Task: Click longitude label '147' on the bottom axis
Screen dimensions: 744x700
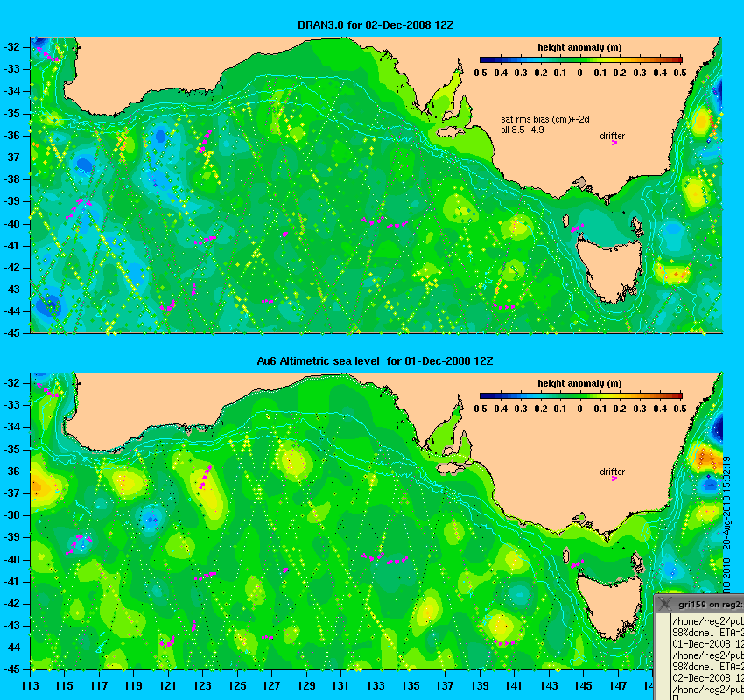Action: click(618, 686)
